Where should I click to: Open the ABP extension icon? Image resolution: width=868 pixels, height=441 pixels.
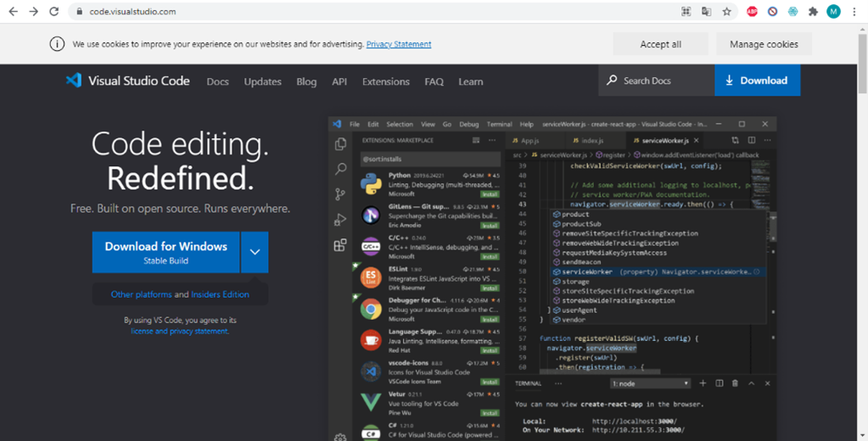pos(752,12)
